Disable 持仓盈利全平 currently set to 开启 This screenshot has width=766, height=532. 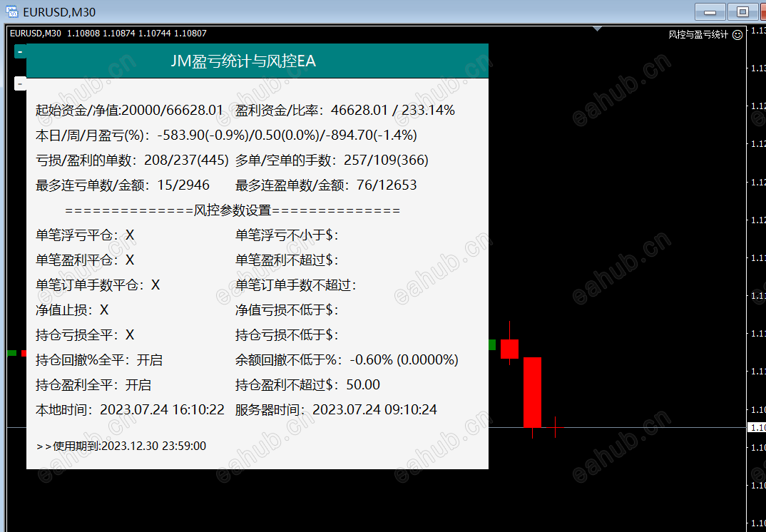click(138, 385)
